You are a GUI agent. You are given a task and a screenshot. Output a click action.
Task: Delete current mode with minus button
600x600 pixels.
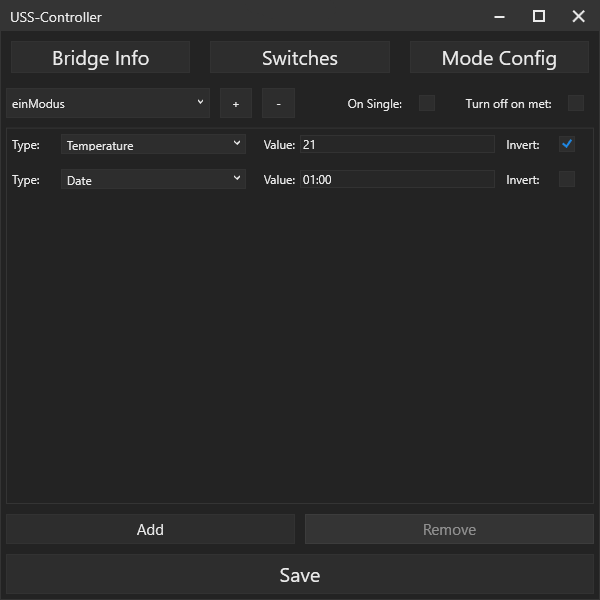[278, 103]
